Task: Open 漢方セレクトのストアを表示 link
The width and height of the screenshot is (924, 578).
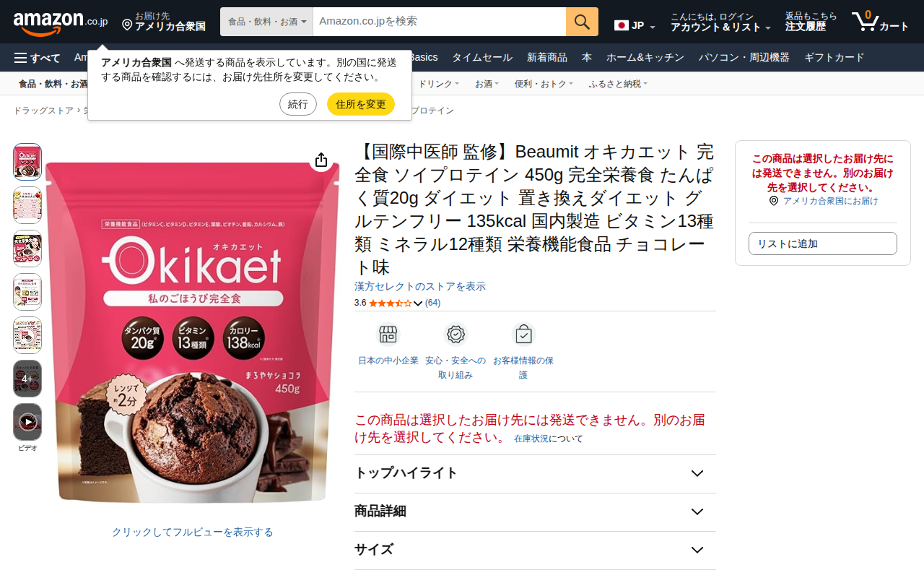Action: [420, 286]
